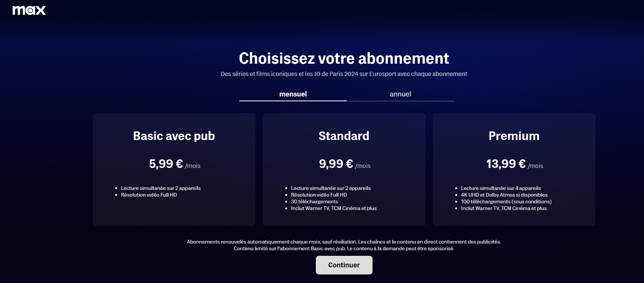The height and width of the screenshot is (283, 644).
Task: Click the Résolution vidéo Full HD line on Basic
Action: click(148, 195)
